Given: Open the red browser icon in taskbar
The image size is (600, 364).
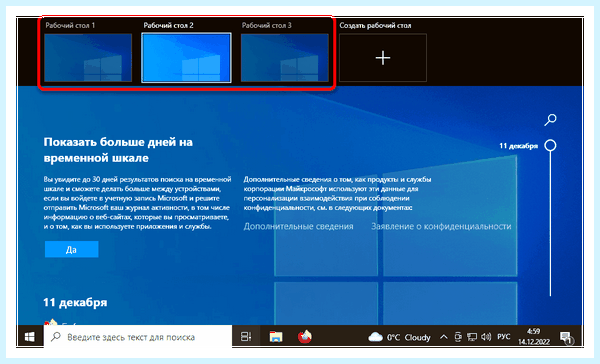Looking at the screenshot, I should tap(305, 337).
